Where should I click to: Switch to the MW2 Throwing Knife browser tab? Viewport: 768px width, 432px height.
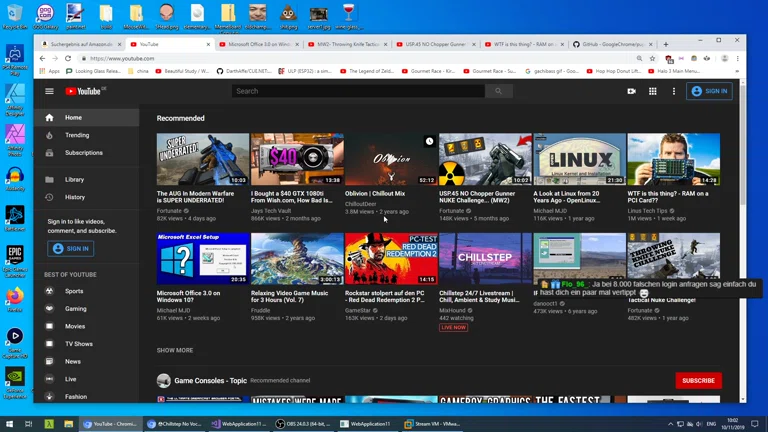point(347,44)
